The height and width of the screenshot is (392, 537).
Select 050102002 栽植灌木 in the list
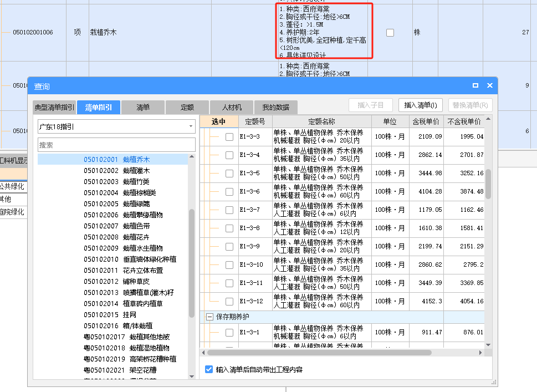pos(117,171)
